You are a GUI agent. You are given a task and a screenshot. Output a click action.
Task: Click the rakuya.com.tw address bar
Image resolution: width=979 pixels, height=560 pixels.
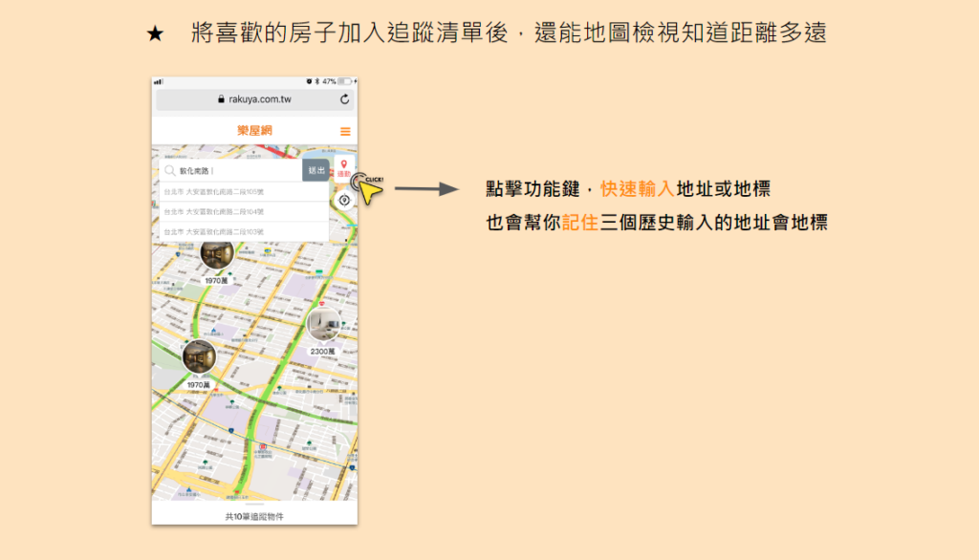[x=254, y=99]
